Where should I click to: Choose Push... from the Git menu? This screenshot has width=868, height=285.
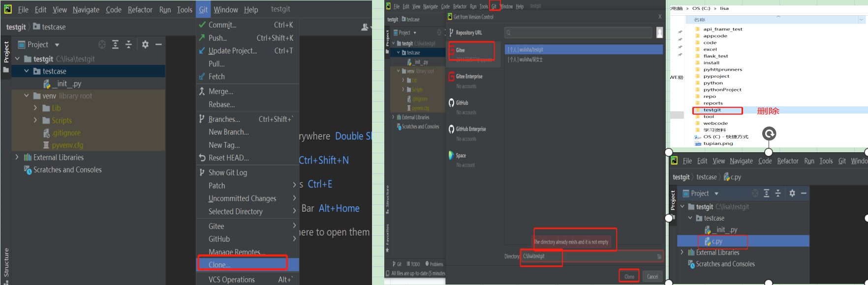(248, 38)
